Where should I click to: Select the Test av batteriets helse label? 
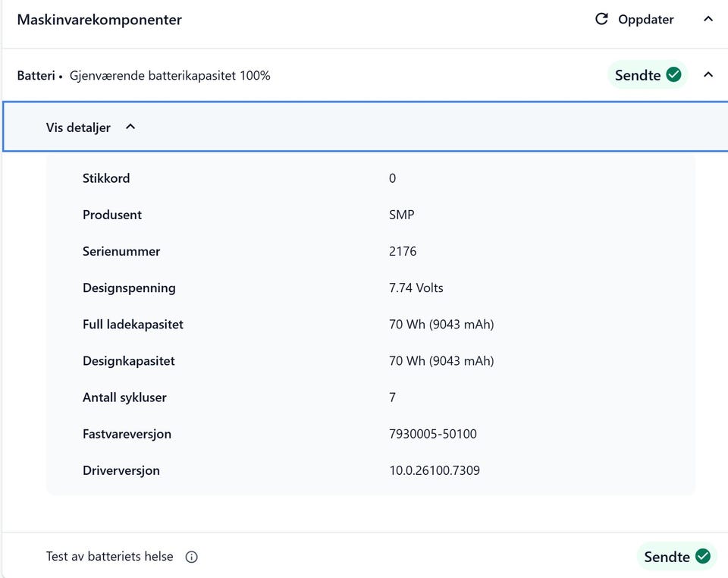(x=109, y=557)
